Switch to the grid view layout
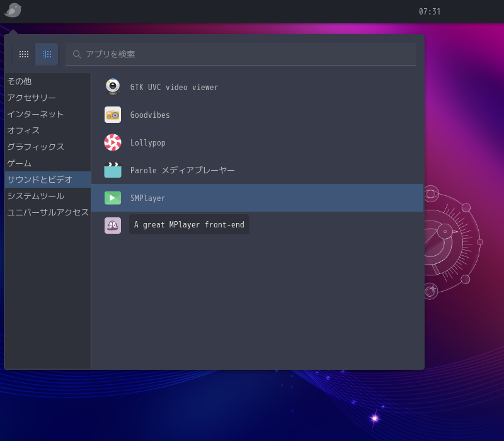 coord(24,54)
